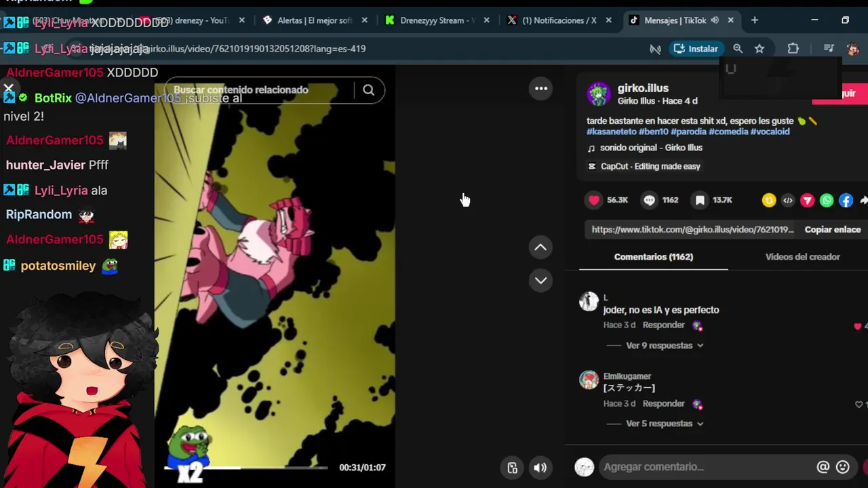Image resolution: width=868 pixels, height=488 pixels.
Task: Click the pink Seguir follow button
Action: click(x=840, y=94)
